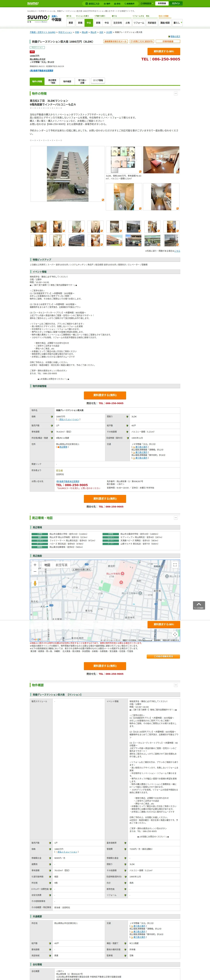The height and width of the screenshot is (980, 210).
Task: Switch to the 周辺環境・地図 tab
Action: click(x=52, y=81)
